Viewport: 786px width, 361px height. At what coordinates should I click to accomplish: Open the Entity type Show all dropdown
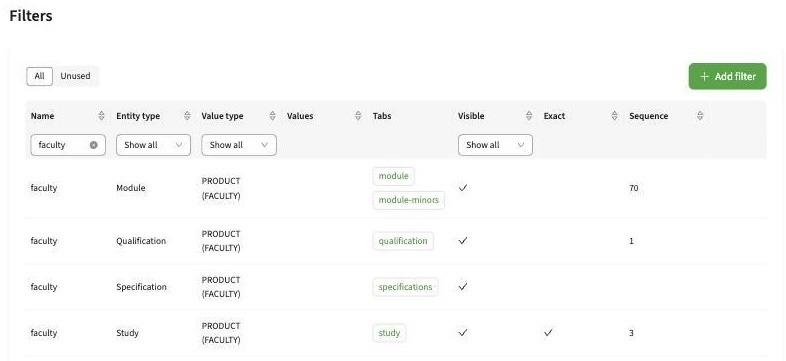pos(153,145)
